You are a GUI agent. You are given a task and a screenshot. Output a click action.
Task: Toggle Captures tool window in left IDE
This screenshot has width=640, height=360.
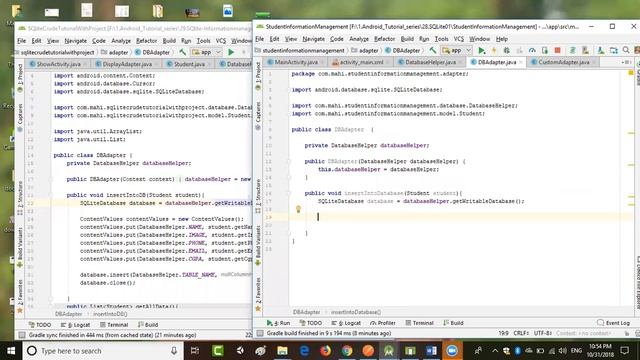20,118
